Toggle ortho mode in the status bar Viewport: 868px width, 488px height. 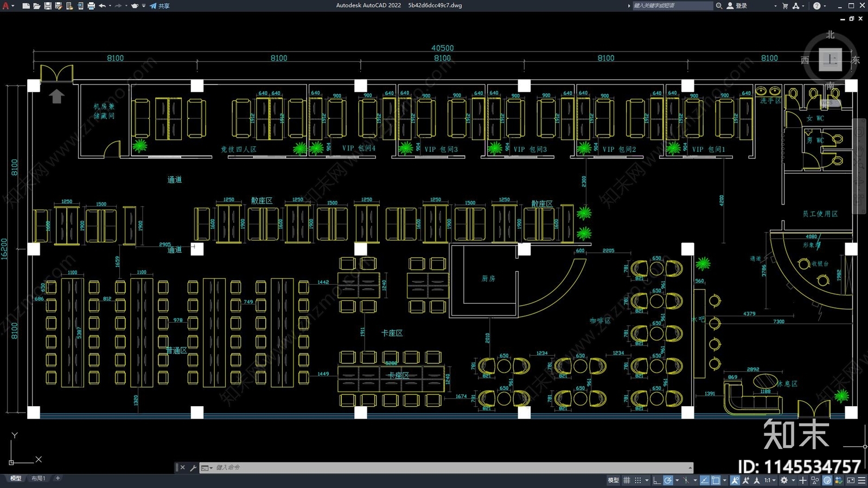656,480
